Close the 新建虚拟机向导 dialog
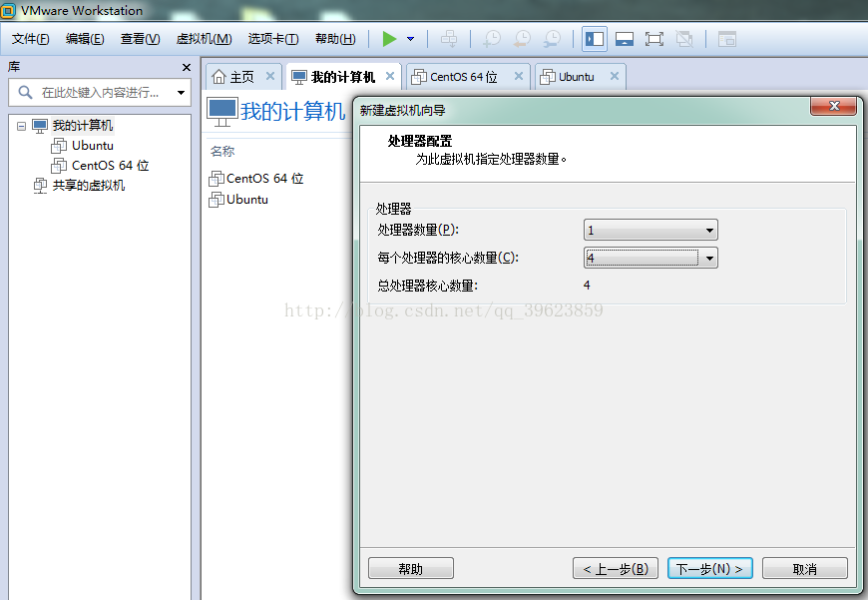Image resolution: width=868 pixels, height=600 pixels. 834,106
